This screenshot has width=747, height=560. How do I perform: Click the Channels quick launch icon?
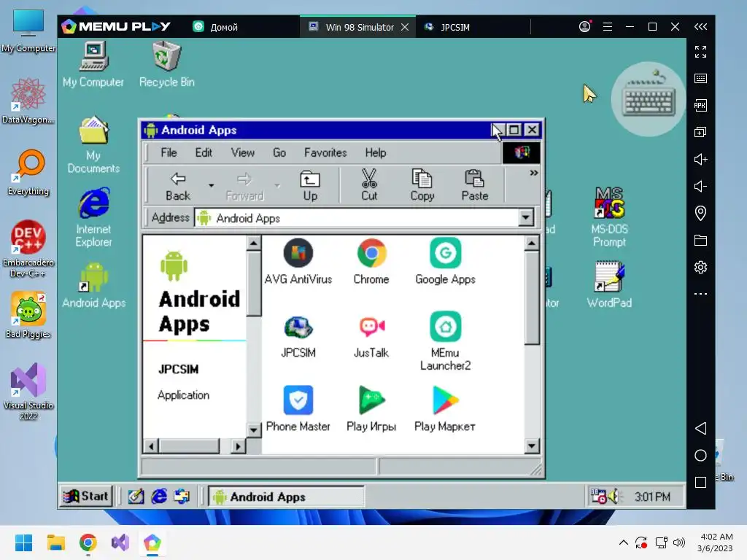[182, 497]
